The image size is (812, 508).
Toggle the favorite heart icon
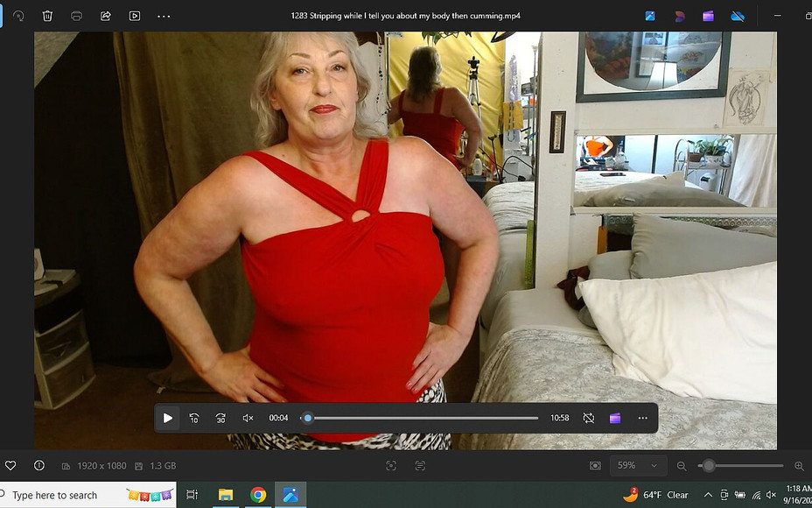10,466
